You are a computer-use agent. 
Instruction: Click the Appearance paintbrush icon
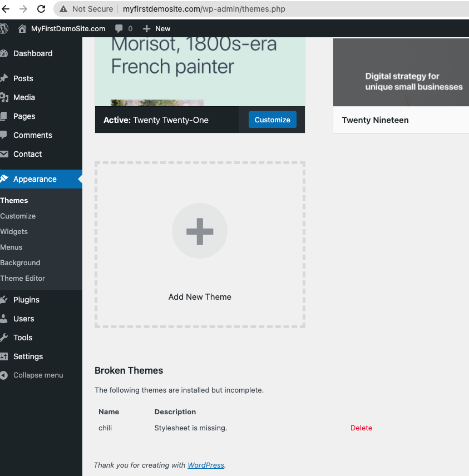point(4,179)
